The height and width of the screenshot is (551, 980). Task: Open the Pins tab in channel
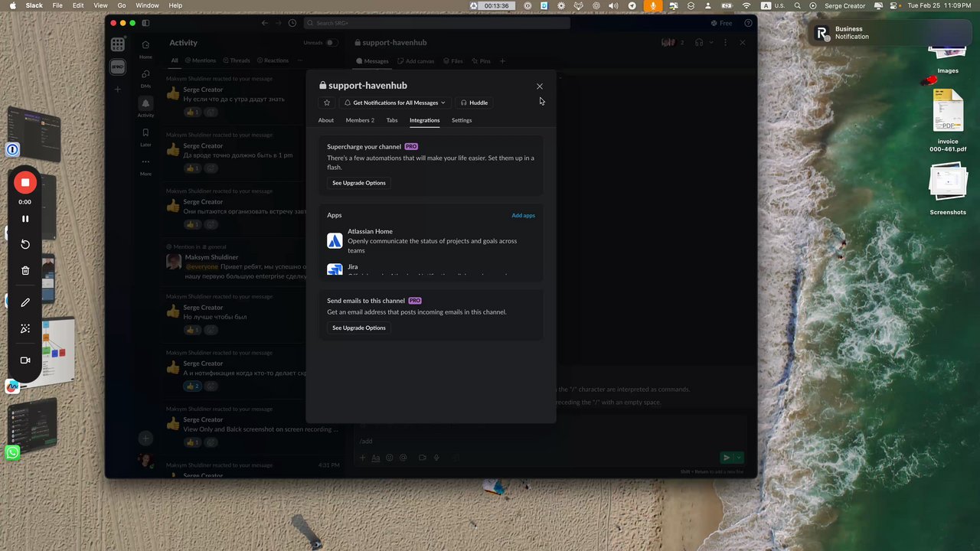[x=481, y=61]
